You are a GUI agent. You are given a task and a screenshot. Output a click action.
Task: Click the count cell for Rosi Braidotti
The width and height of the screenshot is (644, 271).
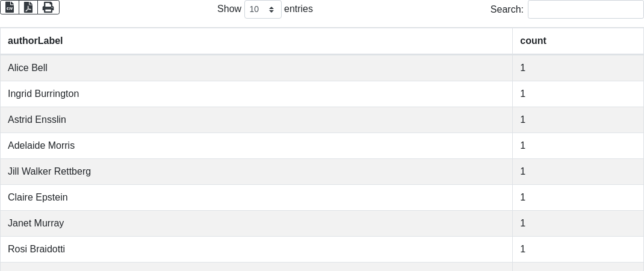point(523,249)
